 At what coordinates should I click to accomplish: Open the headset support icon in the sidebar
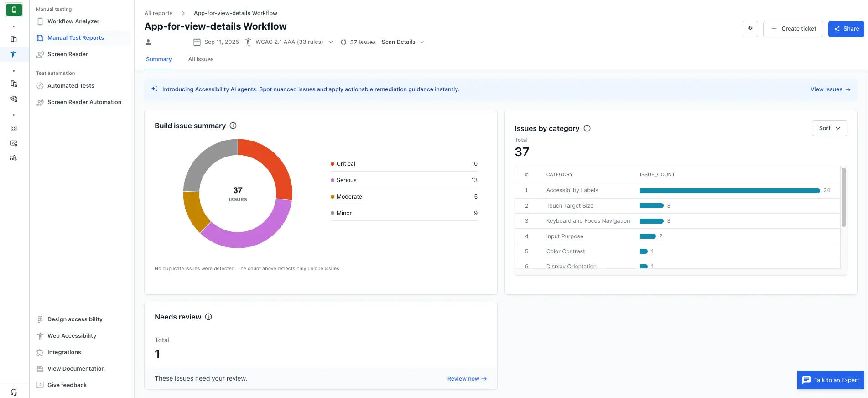coord(14,392)
